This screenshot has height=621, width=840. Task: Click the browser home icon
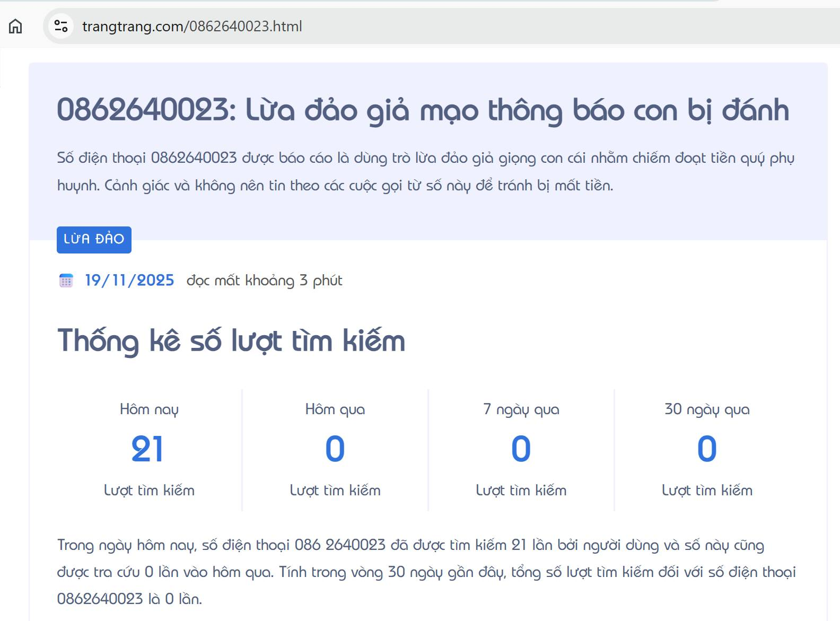(x=15, y=26)
